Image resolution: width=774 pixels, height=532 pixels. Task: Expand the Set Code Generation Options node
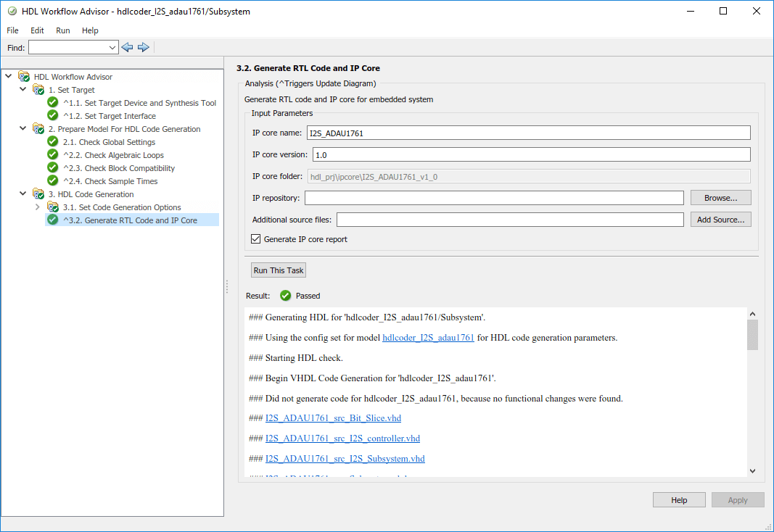[x=38, y=207]
